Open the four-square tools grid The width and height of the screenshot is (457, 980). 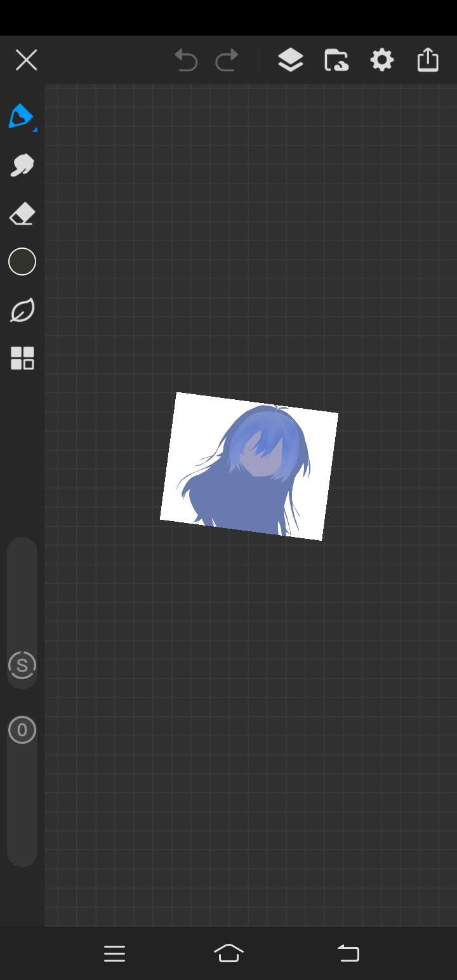[x=22, y=359]
